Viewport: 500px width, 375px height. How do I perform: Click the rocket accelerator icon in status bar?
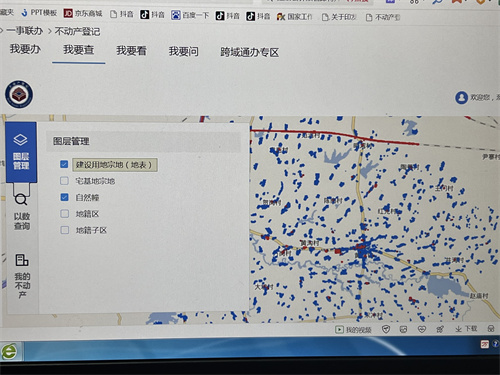point(440,329)
